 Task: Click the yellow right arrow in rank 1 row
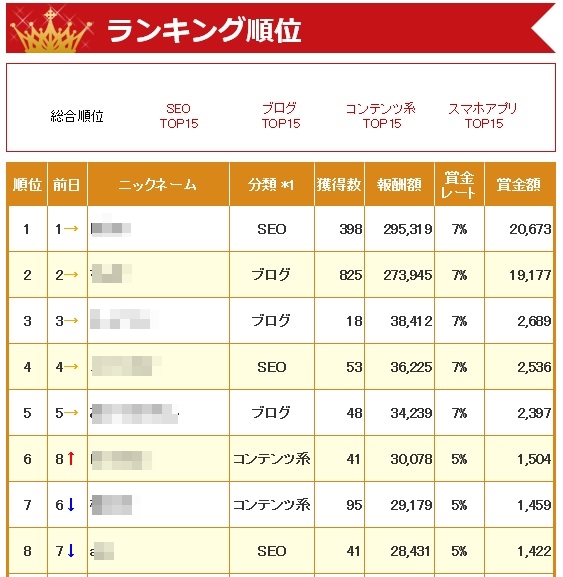pos(71,229)
